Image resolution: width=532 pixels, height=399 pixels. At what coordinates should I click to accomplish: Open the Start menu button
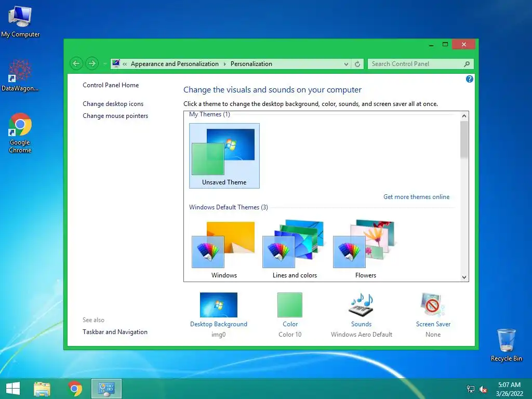click(x=13, y=389)
